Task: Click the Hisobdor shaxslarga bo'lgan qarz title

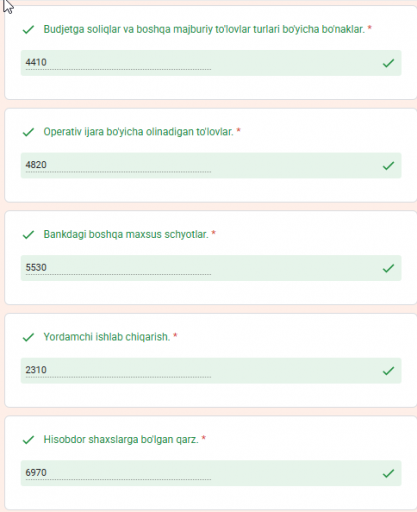Action: coord(121,439)
